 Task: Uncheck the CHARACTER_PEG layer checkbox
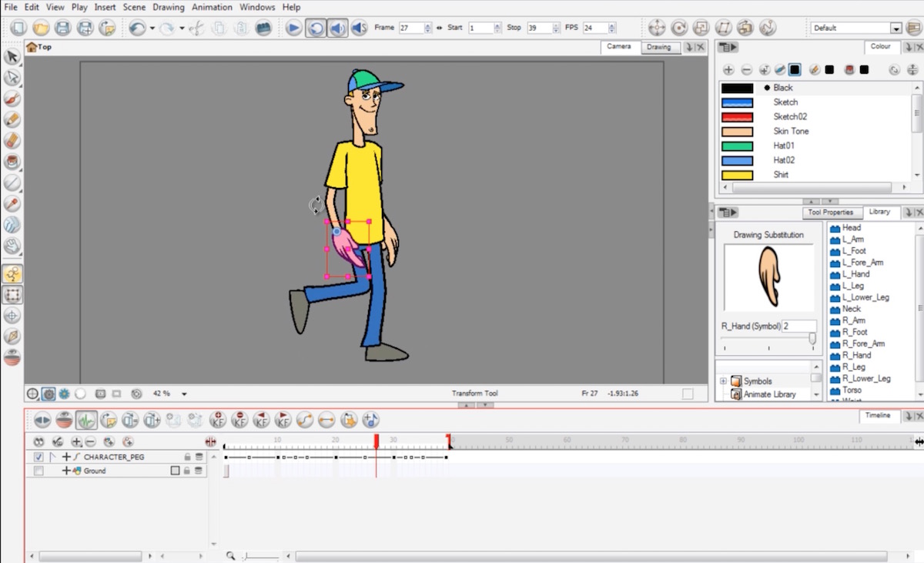[38, 456]
